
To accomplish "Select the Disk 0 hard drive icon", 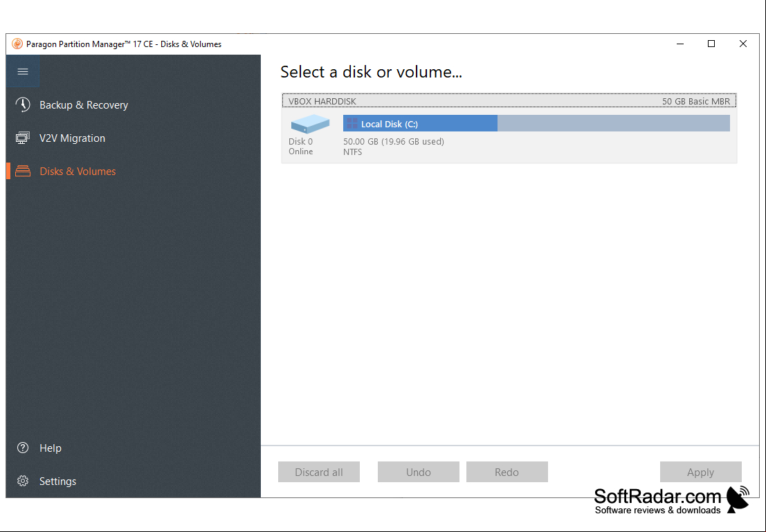I will coord(310,124).
